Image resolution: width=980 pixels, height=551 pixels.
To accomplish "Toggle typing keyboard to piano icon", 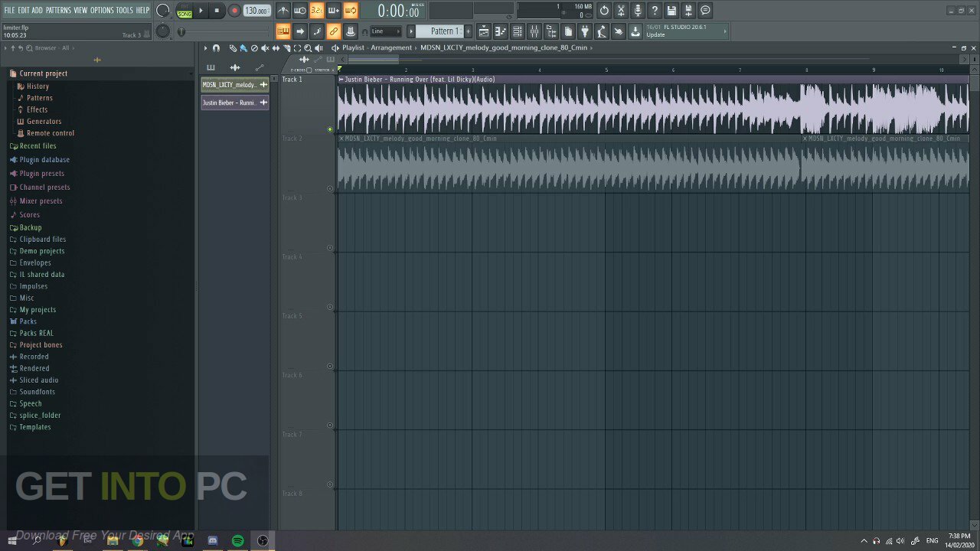I will (283, 31).
